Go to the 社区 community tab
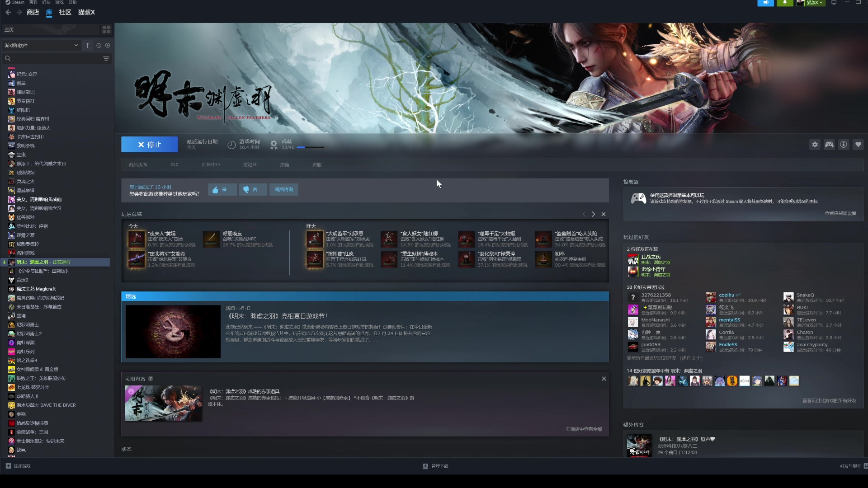The image size is (868, 488). point(65,12)
